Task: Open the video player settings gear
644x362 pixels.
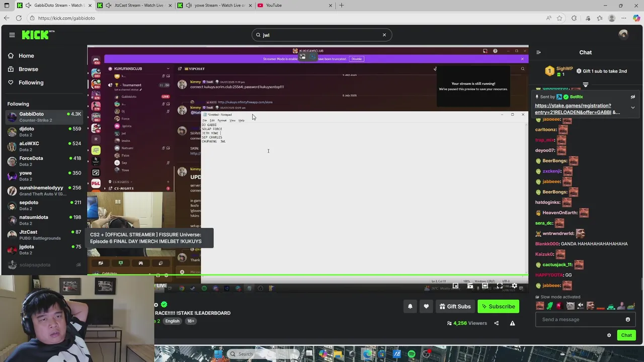Action: (x=514, y=286)
